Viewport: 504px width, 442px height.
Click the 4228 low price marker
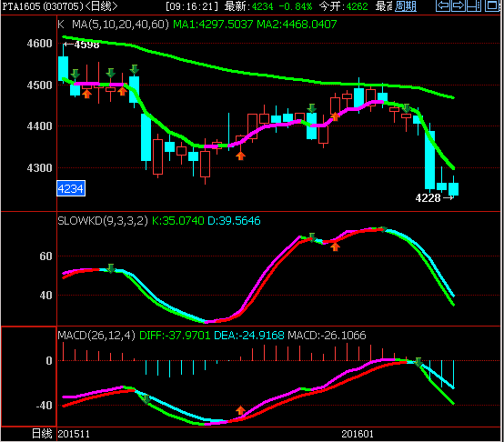click(434, 198)
